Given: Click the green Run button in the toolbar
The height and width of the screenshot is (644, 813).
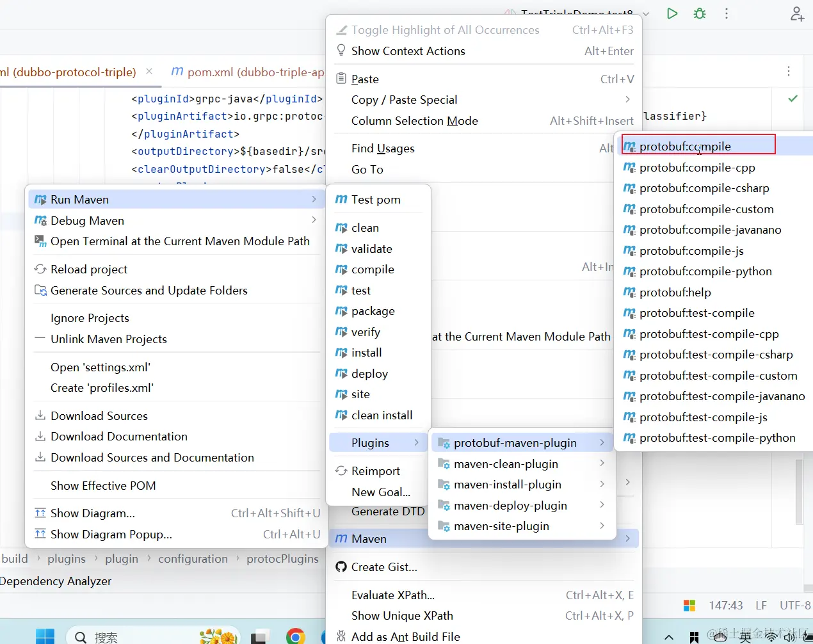Looking at the screenshot, I should (x=672, y=13).
